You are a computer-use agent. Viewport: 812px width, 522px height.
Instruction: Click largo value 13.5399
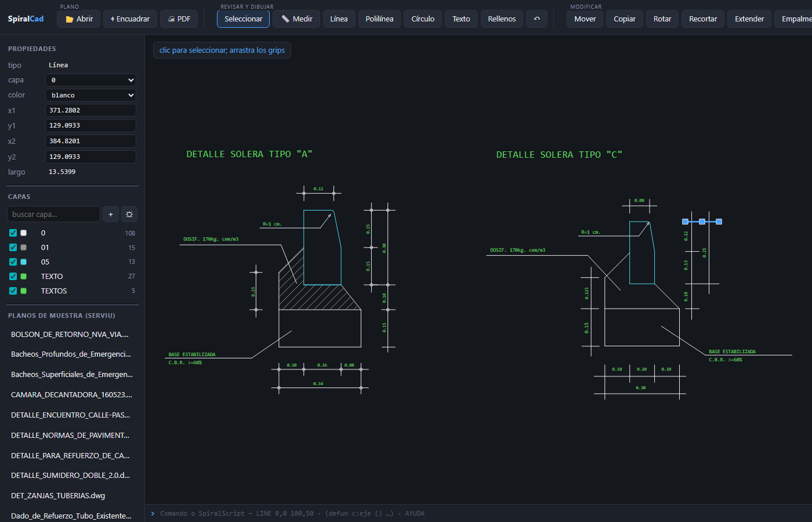62,172
